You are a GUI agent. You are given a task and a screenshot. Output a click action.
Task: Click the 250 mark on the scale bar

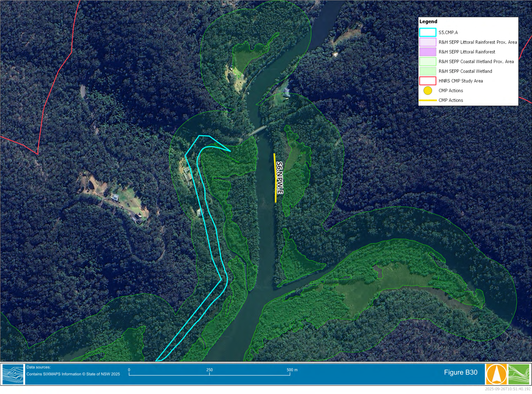(x=209, y=370)
